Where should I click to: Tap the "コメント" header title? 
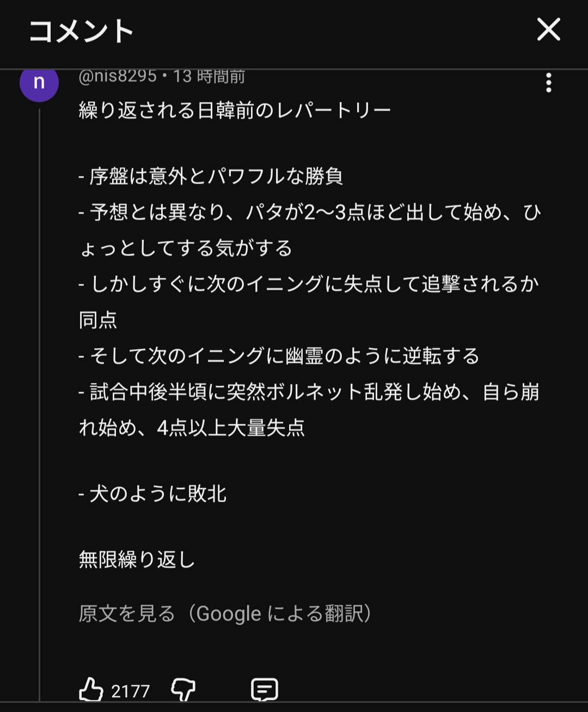pyautogui.click(x=81, y=31)
